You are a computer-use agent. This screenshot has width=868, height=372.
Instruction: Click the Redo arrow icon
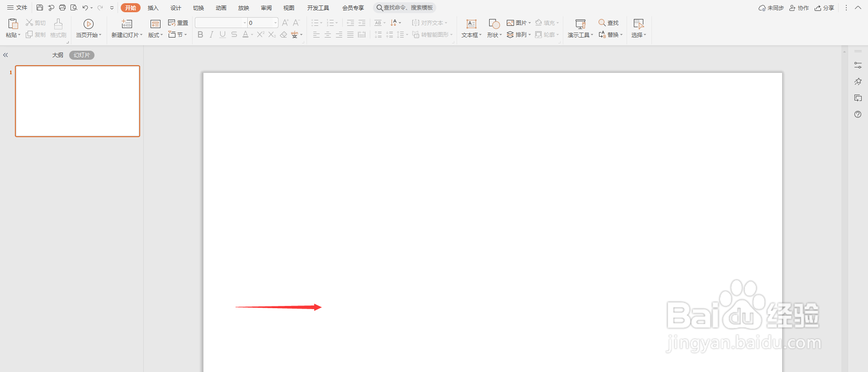point(100,8)
